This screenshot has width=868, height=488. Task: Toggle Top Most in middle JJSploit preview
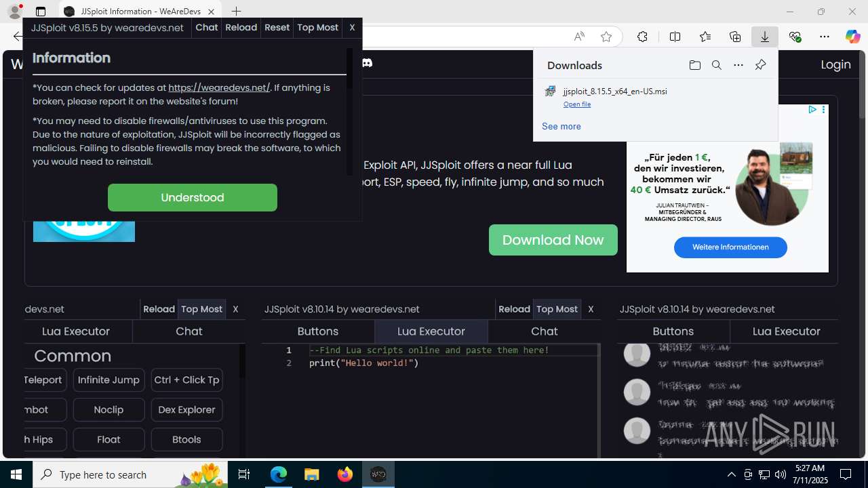[557, 309]
